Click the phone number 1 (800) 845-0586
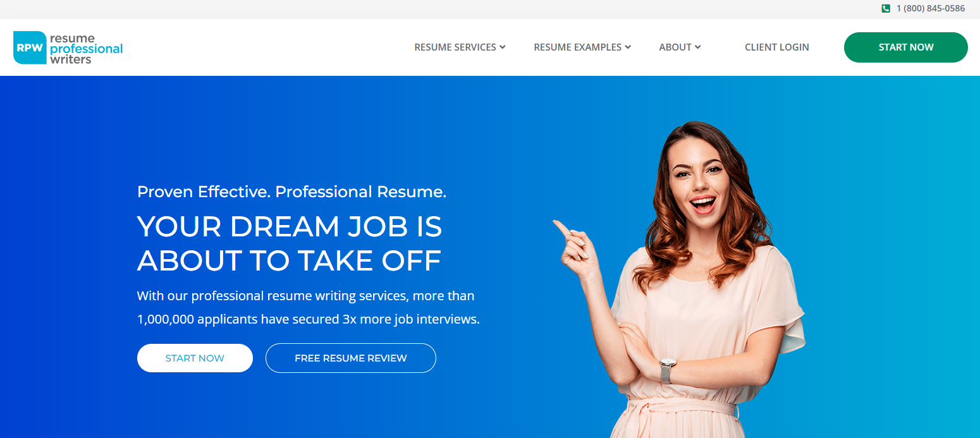Viewport: 980px width, 438px height. [x=931, y=8]
